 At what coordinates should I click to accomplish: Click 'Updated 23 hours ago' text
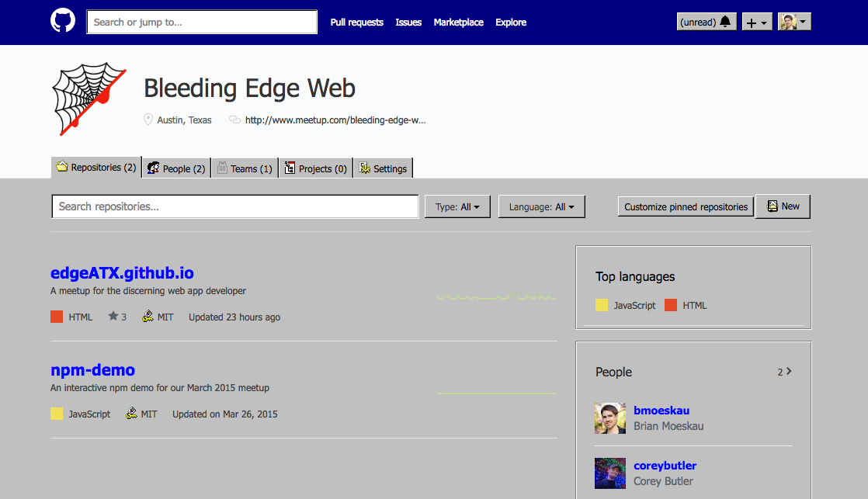tap(234, 317)
